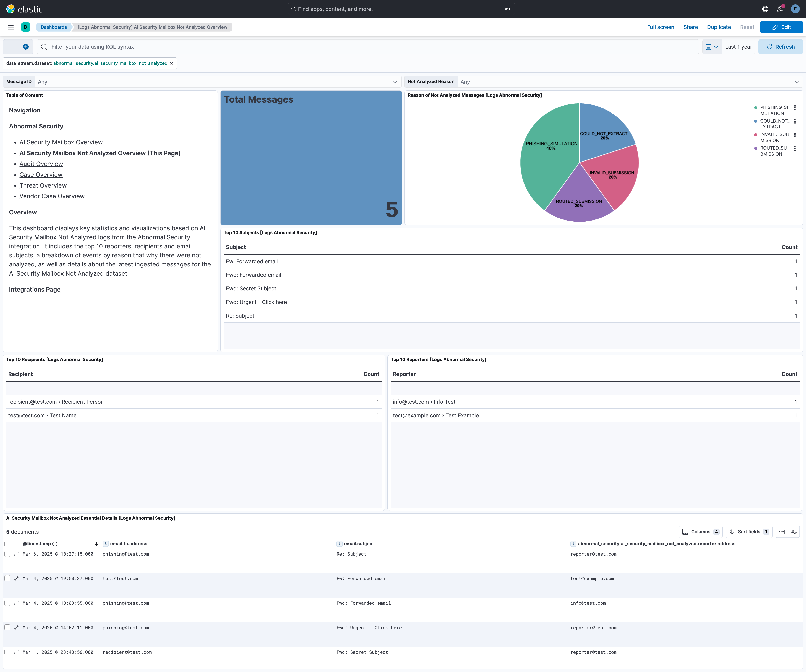Remove the data_stream.dataset filter pill
The width and height of the screenshot is (806, 672).
point(171,63)
